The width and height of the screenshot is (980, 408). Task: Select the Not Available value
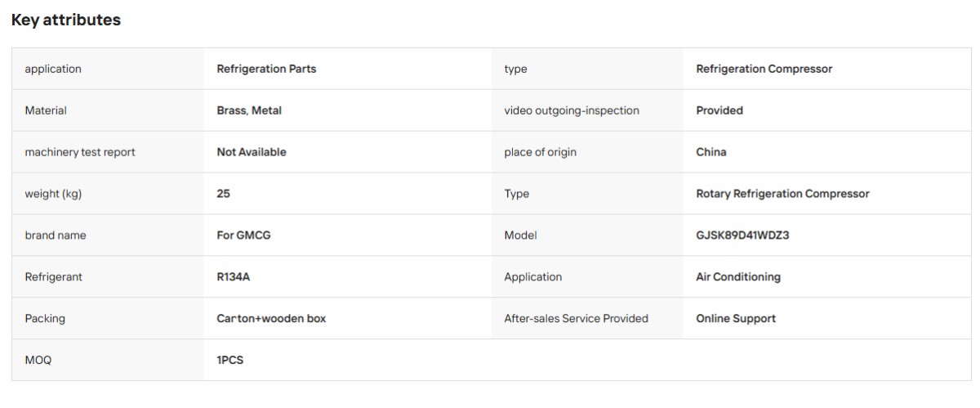(252, 152)
